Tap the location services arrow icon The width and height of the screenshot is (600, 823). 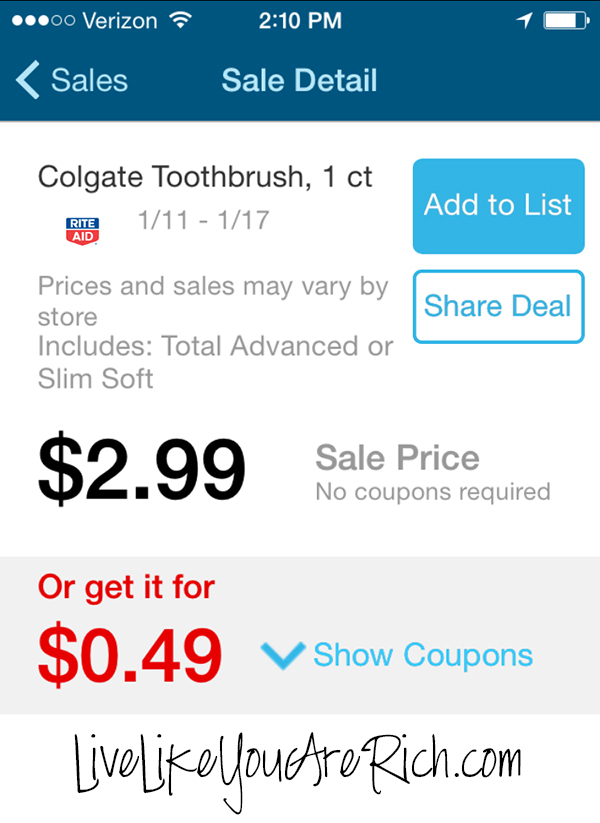pos(524,20)
